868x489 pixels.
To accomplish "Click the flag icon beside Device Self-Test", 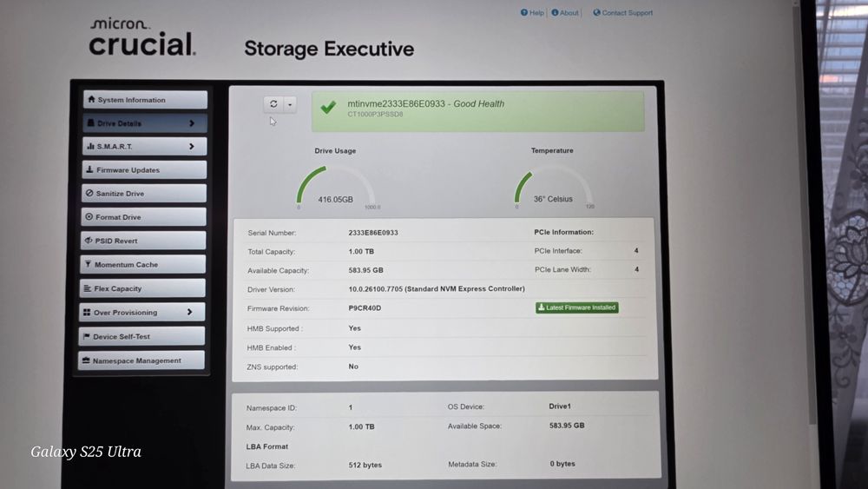I will [86, 336].
